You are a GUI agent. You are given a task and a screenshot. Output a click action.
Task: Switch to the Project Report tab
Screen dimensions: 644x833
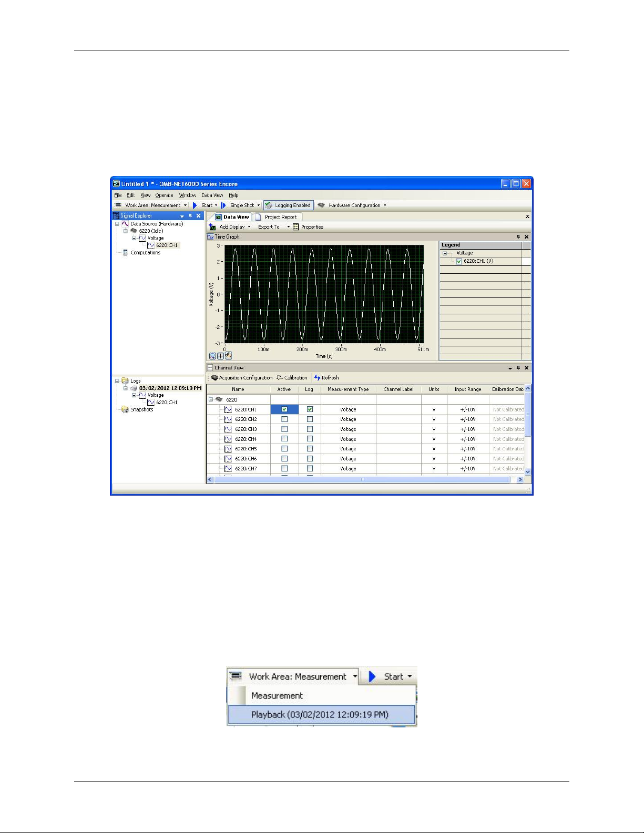click(x=277, y=217)
